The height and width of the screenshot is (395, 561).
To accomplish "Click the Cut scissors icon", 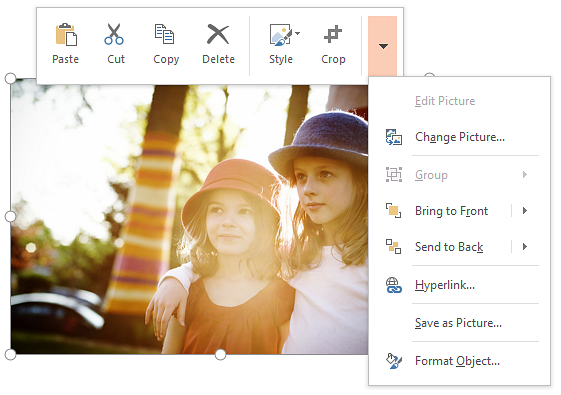I will pos(114,34).
